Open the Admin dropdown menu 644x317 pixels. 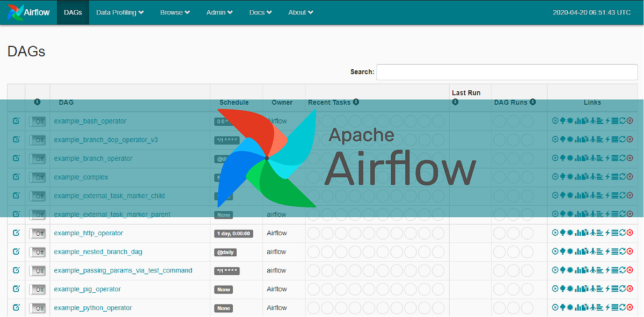[x=219, y=12]
